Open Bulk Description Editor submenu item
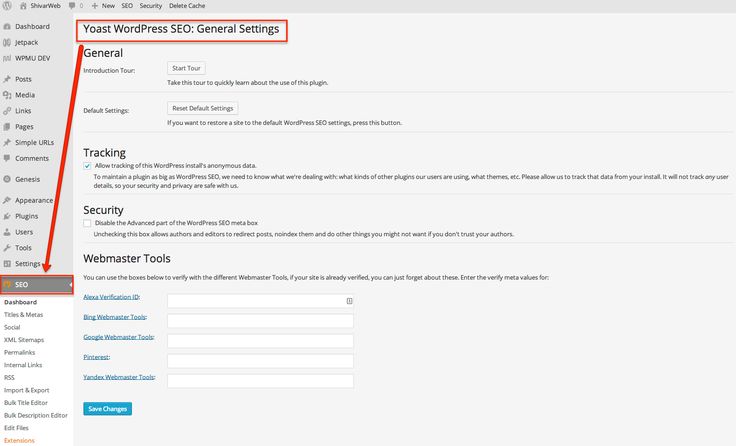This screenshot has height=446, width=736. [x=36, y=415]
